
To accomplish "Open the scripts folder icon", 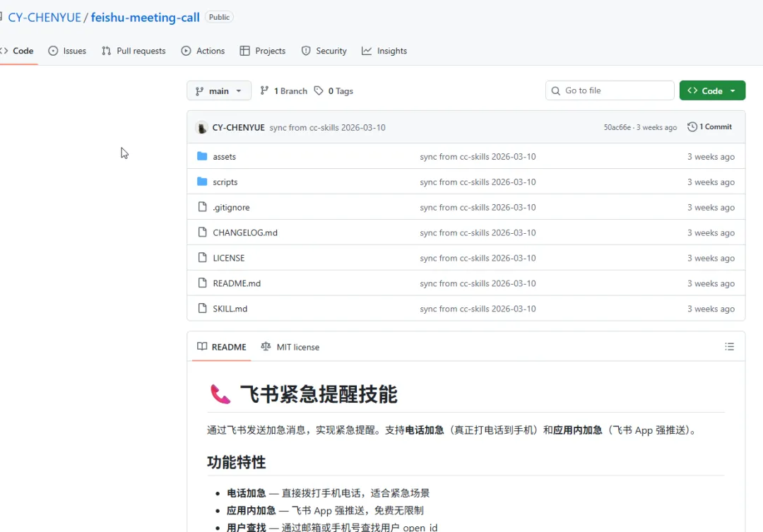I will pos(202,182).
